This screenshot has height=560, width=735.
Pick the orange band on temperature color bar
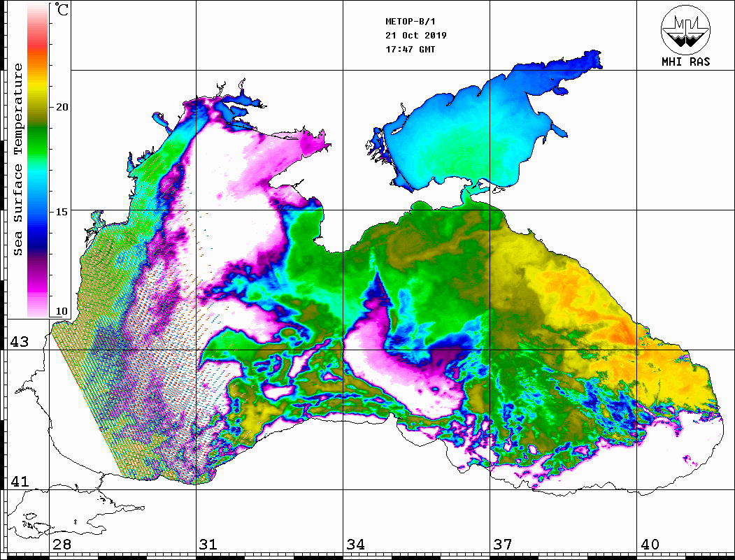tap(38, 61)
